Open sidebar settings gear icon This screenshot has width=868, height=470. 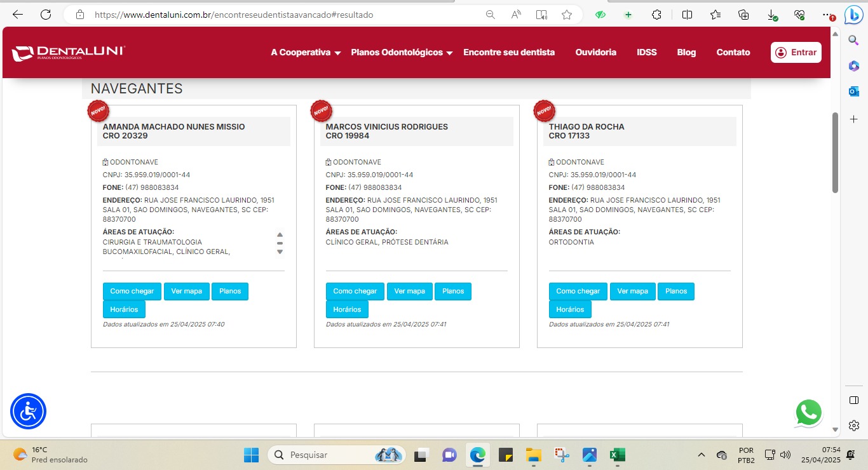pyautogui.click(x=853, y=426)
